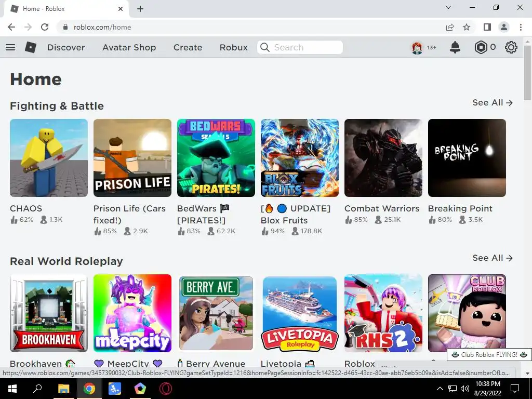Open the Avatar Shop tab

tap(129, 47)
